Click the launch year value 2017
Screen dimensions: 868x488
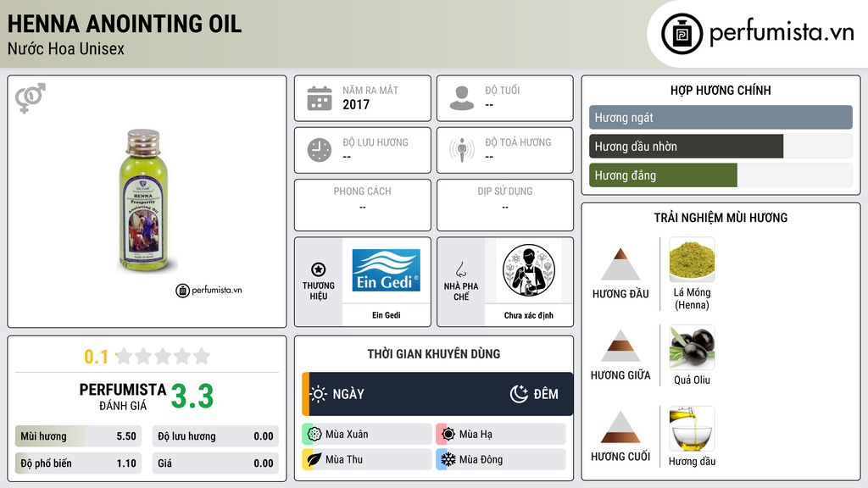click(x=356, y=104)
